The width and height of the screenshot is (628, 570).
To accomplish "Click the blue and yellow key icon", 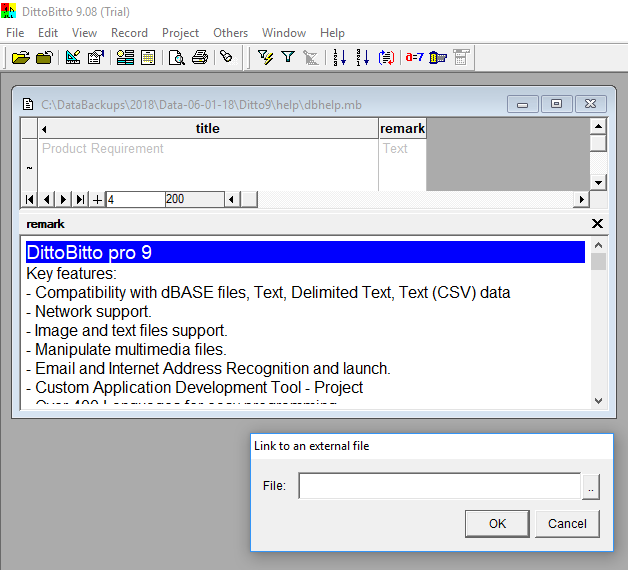I will (437, 58).
